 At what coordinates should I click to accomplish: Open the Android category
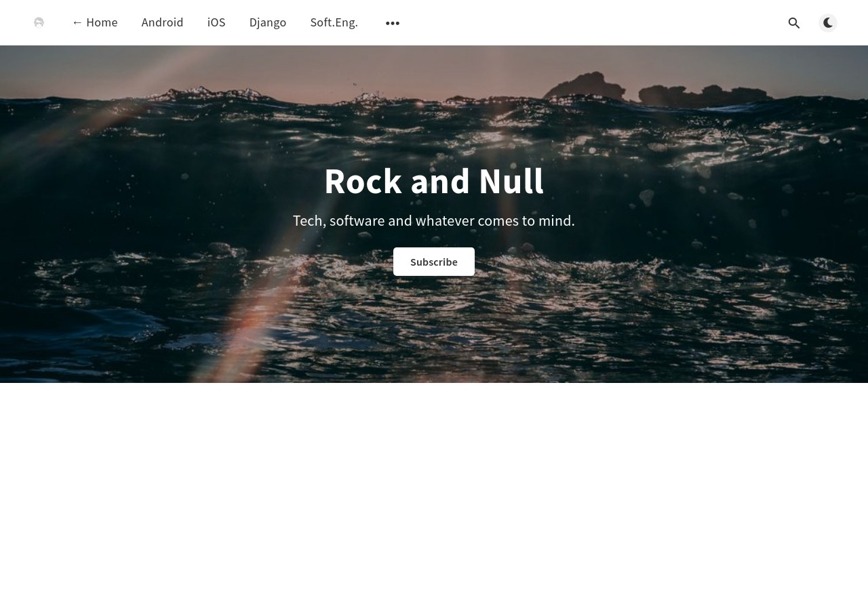[x=163, y=22]
